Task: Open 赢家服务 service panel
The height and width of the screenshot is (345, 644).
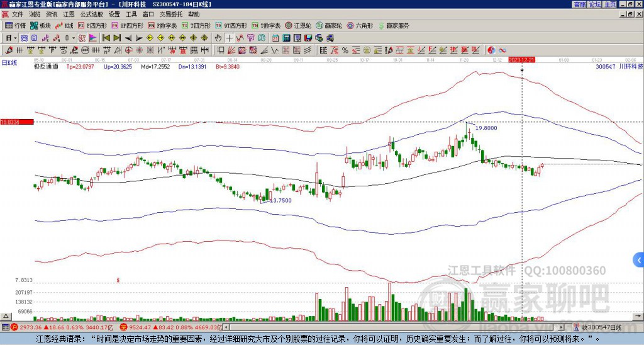Action: tap(394, 25)
